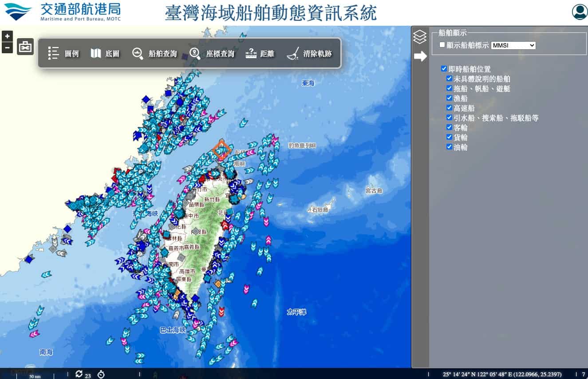The image size is (588, 379).
Task: Zoom out the map with minus button
Action: pos(7,47)
